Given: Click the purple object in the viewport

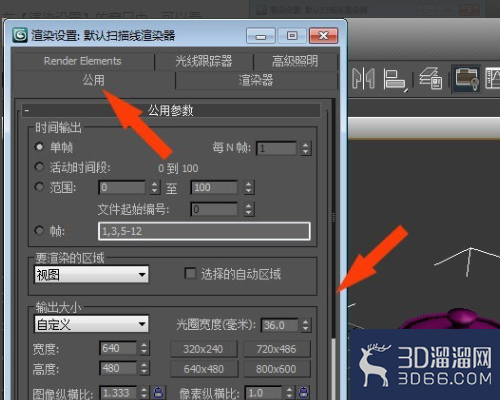Looking at the screenshot, I should 457,320.
